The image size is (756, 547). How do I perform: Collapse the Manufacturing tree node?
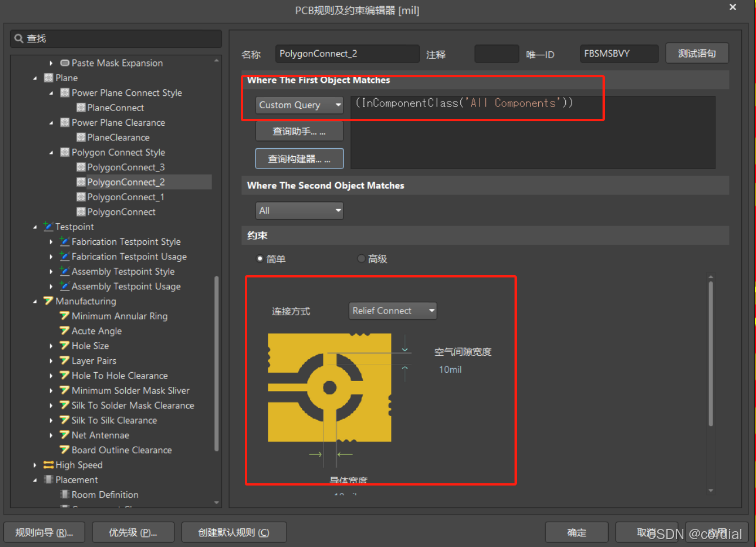35,301
